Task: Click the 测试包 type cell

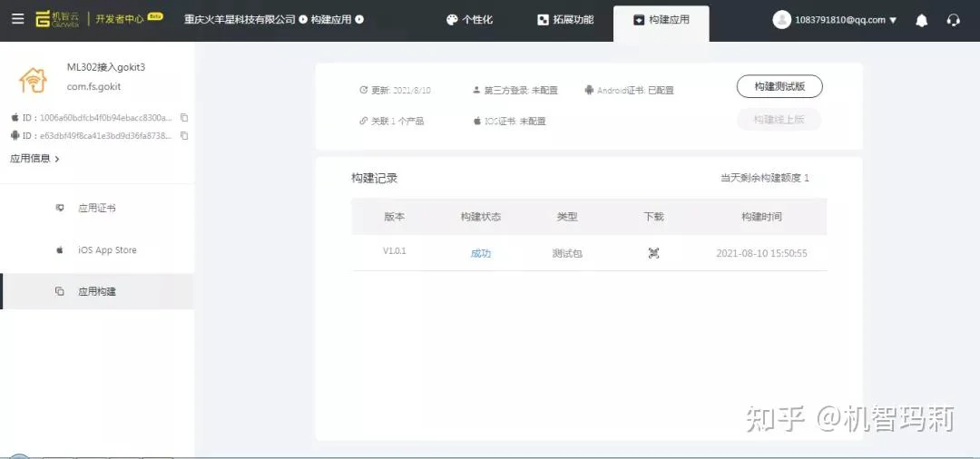Action: tap(567, 253)
